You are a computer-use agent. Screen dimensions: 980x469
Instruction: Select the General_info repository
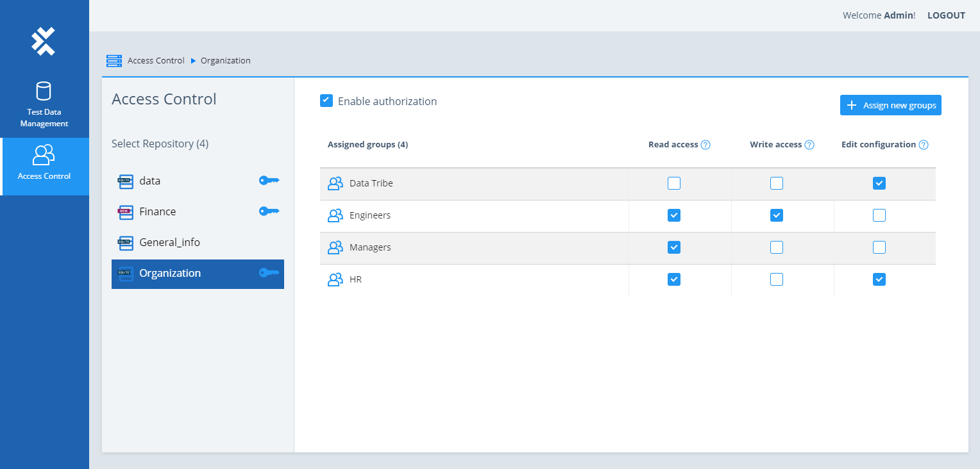169,242
